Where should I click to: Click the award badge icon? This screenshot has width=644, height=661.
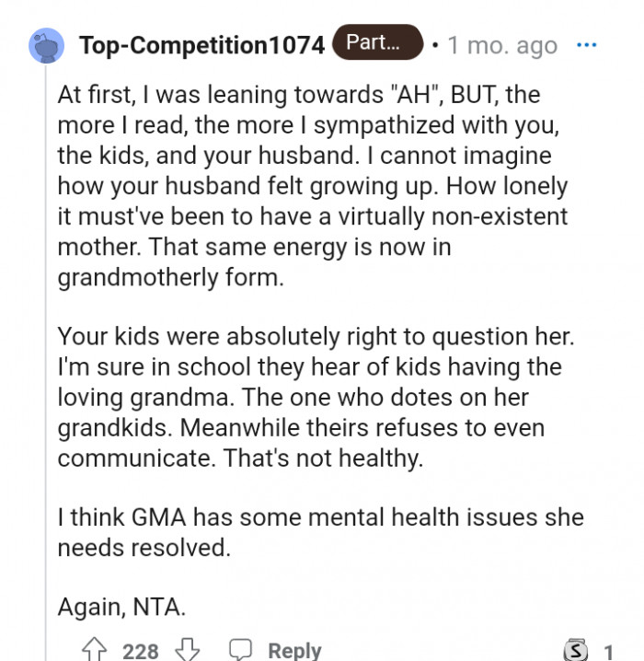574,651
